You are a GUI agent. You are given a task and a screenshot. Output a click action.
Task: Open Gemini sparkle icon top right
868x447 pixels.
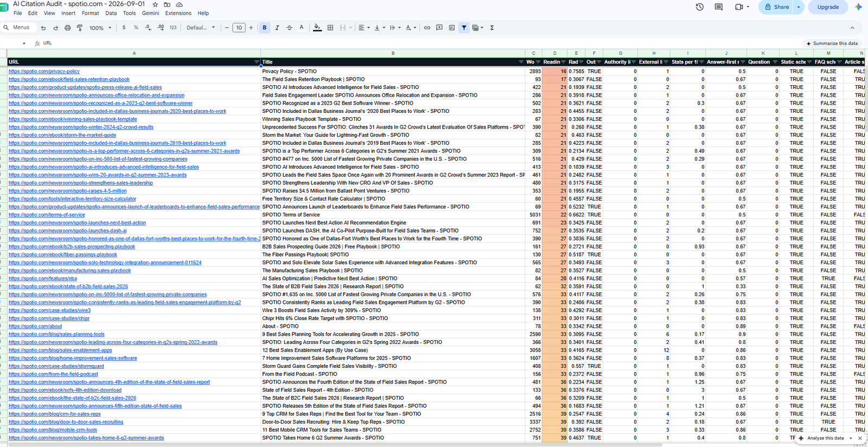(858, 7)
